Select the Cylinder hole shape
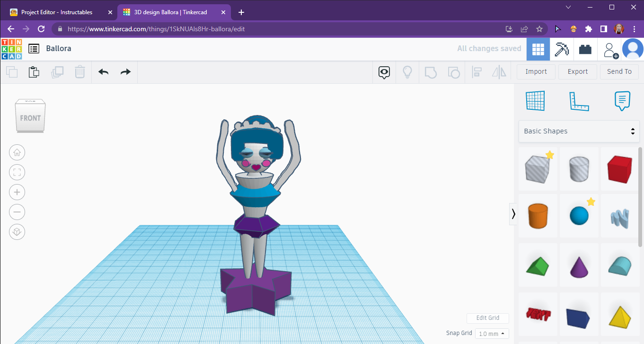Screen dimensions: 644x344 (579, 168)
